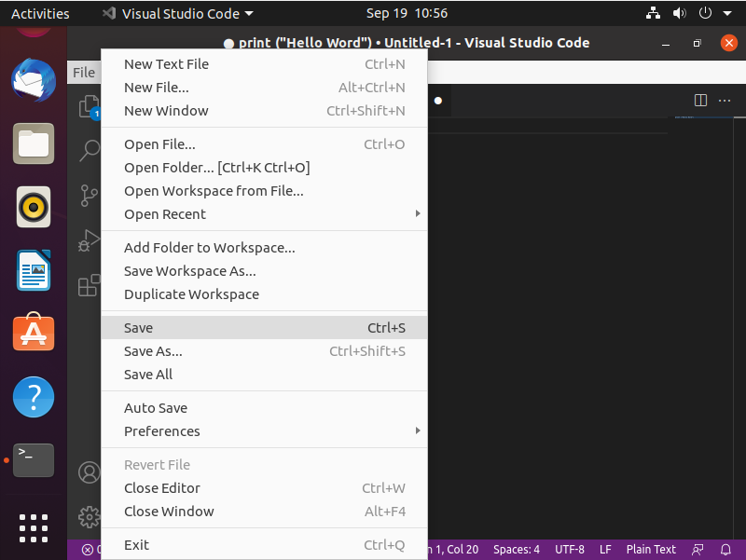
Task: Open Ubuntu Software from the dock
Action: pos(34,332)
